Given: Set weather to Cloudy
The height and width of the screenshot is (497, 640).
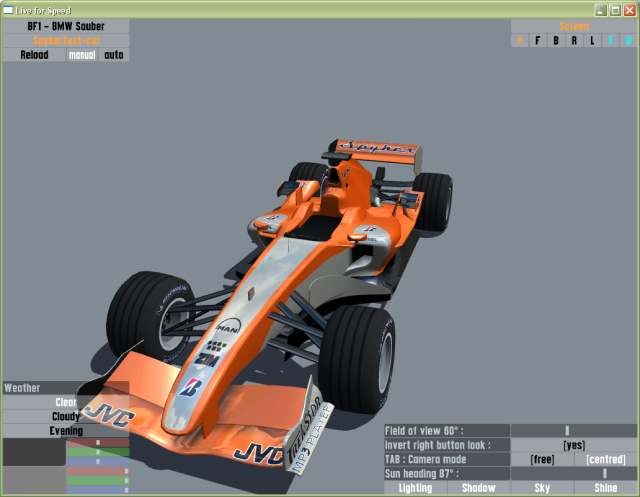Looking at the screenshot, I should 66,416.
